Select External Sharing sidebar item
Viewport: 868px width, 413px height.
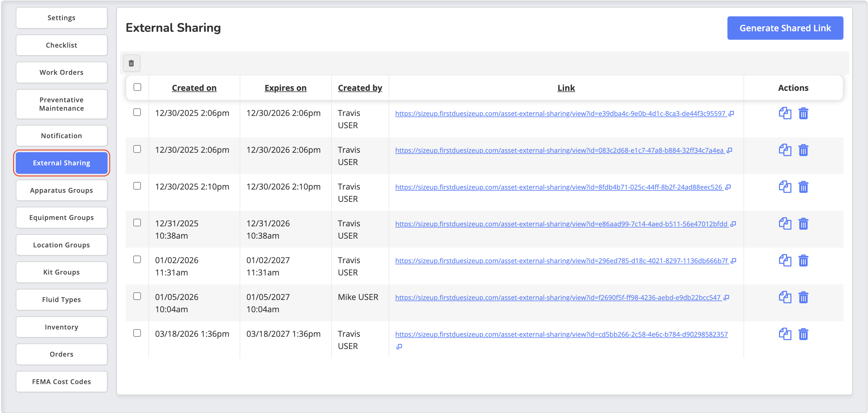[x=62, y=163]
